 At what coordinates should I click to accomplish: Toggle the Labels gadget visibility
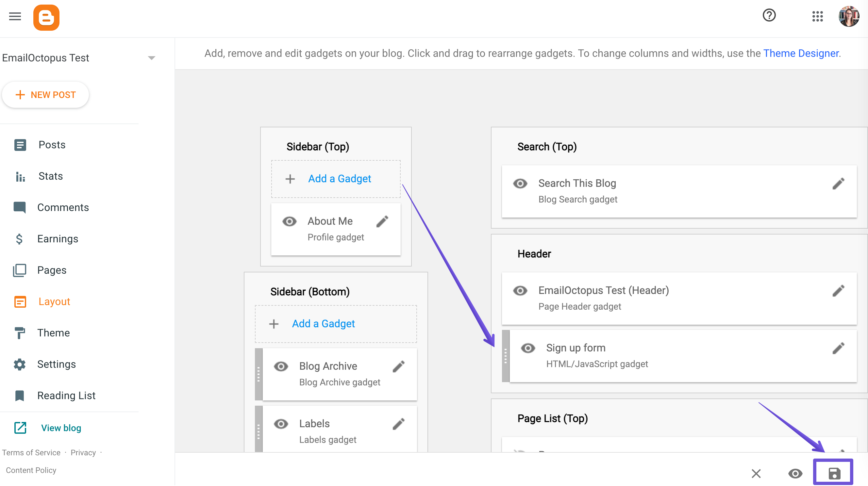point(281,424)
